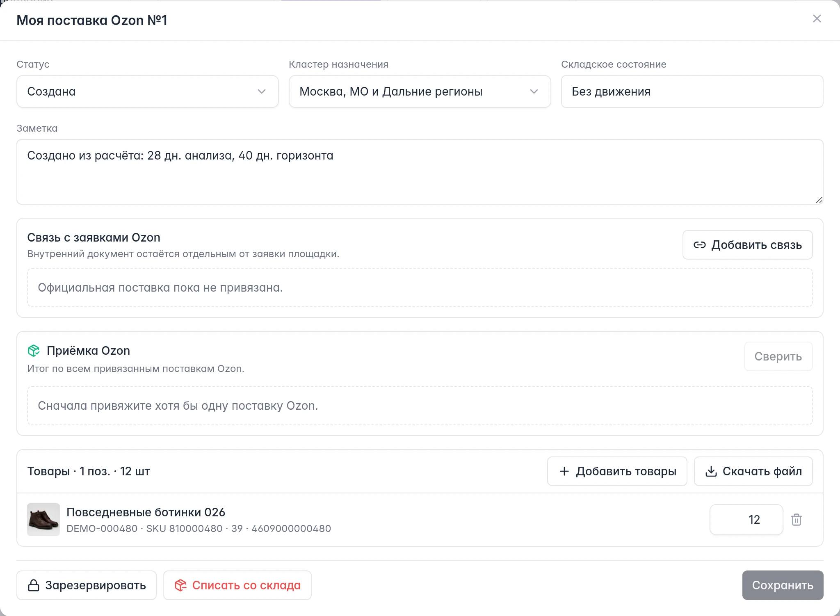
Task: Click the Добавить связь button
Action: [x=747, y=245]
